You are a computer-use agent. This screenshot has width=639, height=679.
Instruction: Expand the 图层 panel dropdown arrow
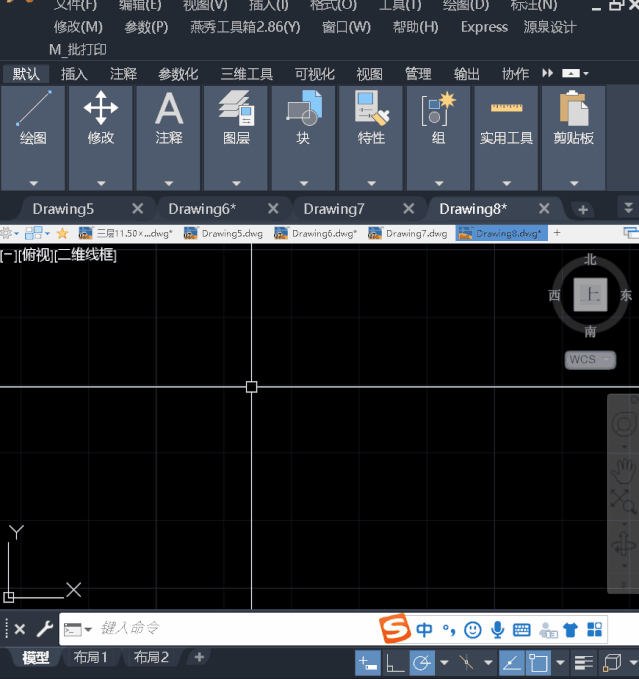click(236, 183)
